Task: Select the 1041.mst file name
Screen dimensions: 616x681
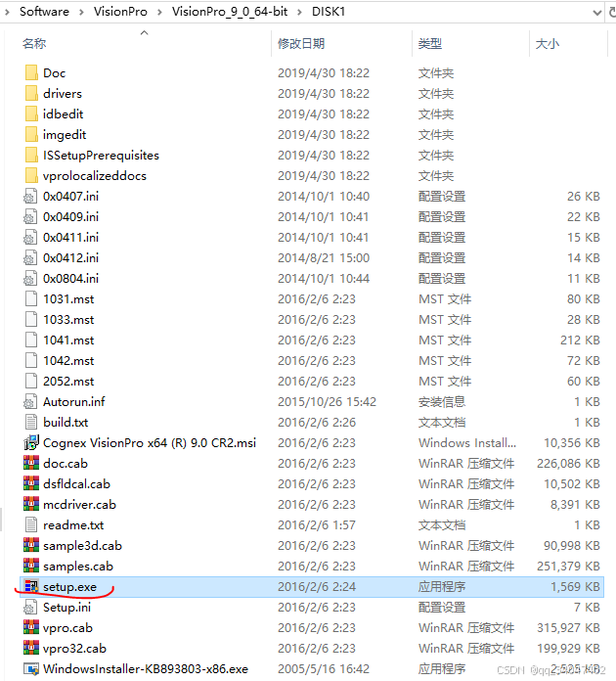Action: tap(68, 340)
